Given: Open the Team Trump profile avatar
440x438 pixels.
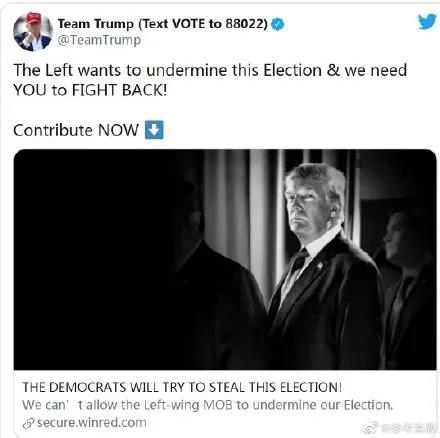Looking at the screenshot, I should pyautogui.click(x=33, y=32).
